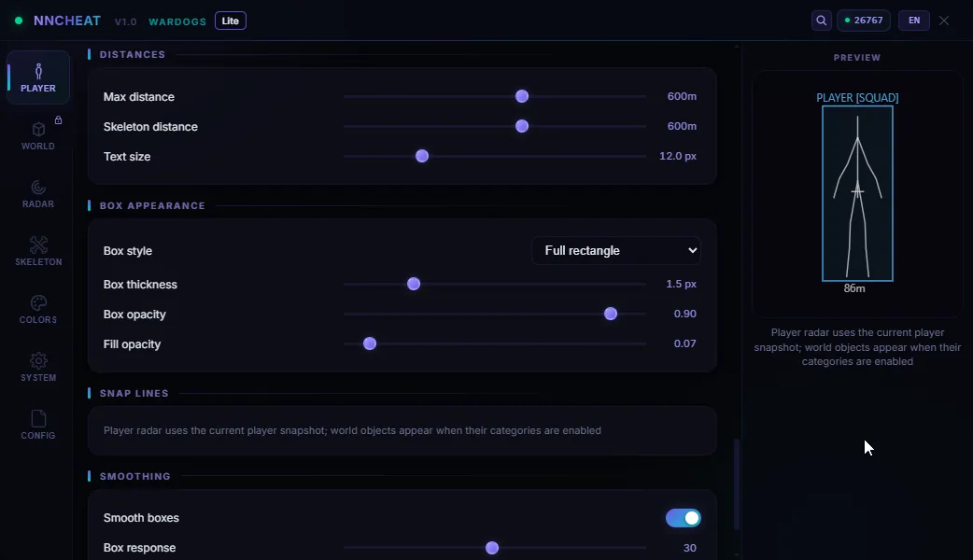This screenshot has width=973, height=560.
Task: Click the Player [SQUAD] preview box
Action: click(857, 193)
